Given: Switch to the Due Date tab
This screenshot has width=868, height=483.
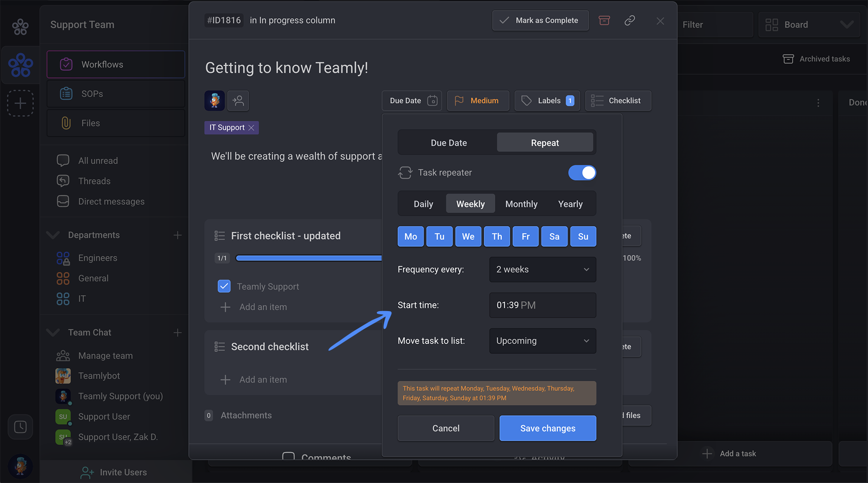Looking at the screenshot, I should [449, 143].
